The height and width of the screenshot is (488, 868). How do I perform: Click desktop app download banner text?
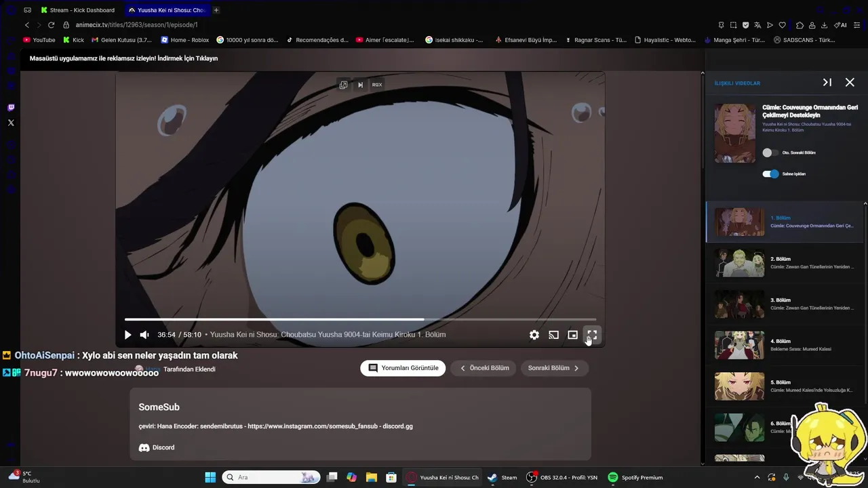(x=123, y=58)
